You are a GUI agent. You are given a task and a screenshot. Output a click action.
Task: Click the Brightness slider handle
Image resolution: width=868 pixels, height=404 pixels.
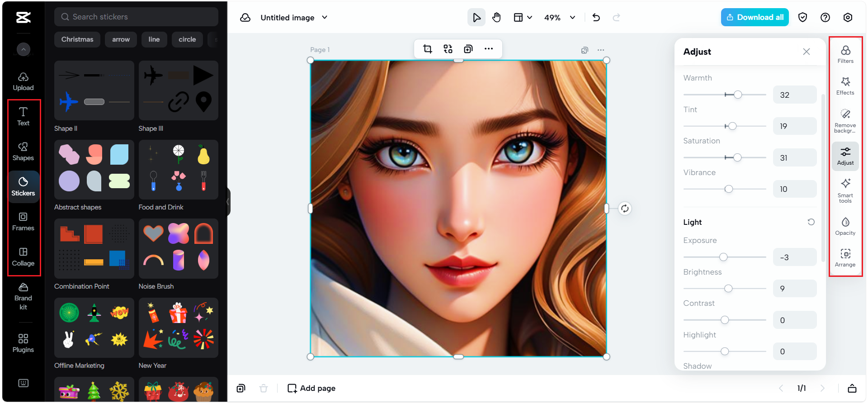728,289
